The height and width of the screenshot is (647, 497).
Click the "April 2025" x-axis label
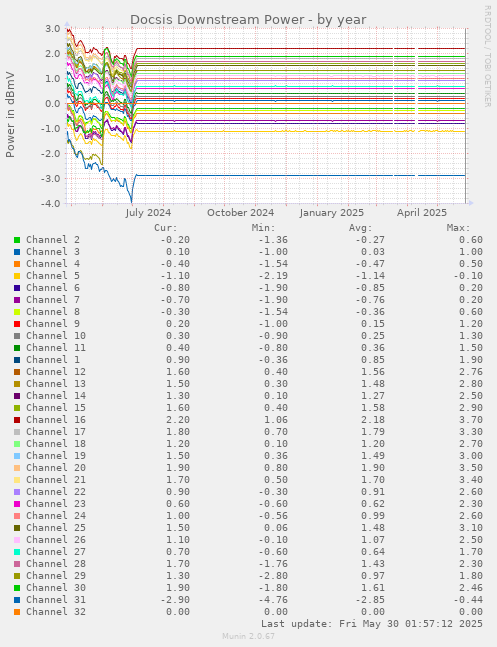(x=422, y=213)
